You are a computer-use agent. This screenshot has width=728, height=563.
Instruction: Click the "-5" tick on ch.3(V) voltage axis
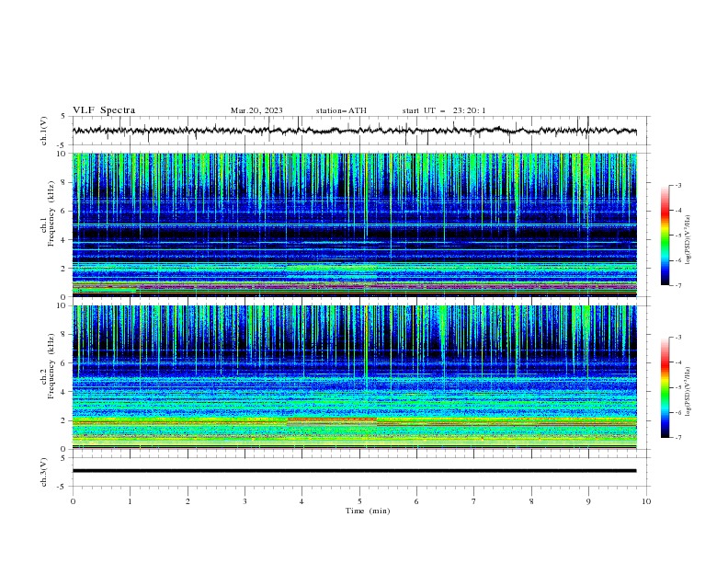click(62, 487)
